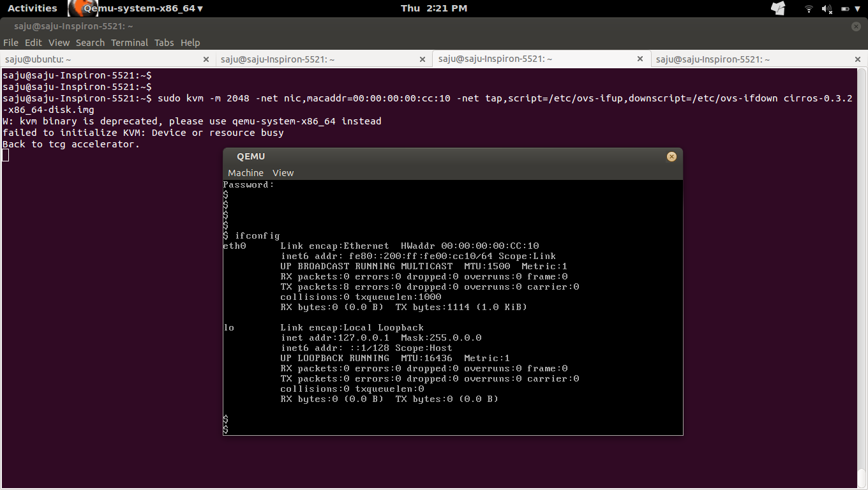Click the Wi-Fi status icon
This screenshot has width=868, height=490.
pos(809,8)
